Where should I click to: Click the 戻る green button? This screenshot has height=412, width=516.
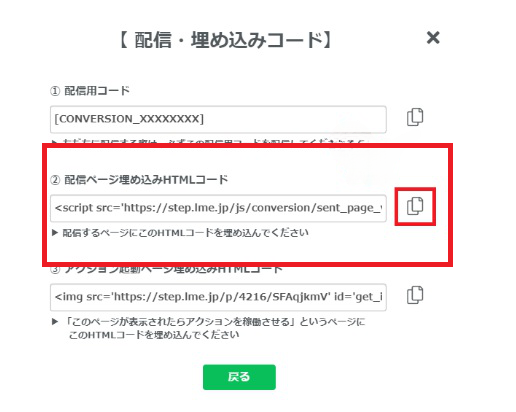pyautogui.click(x=239, y=377)
